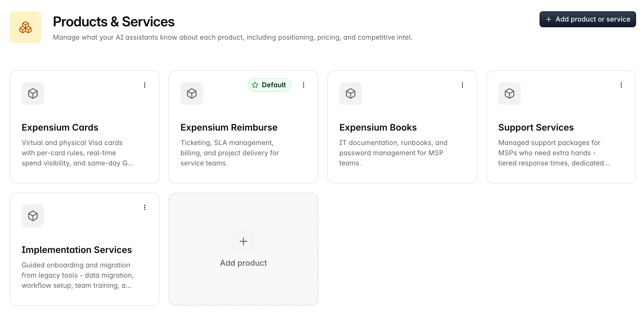Click the Add product or service button
The height and width of the screenshot is (315, 644).
coord(588,19)
